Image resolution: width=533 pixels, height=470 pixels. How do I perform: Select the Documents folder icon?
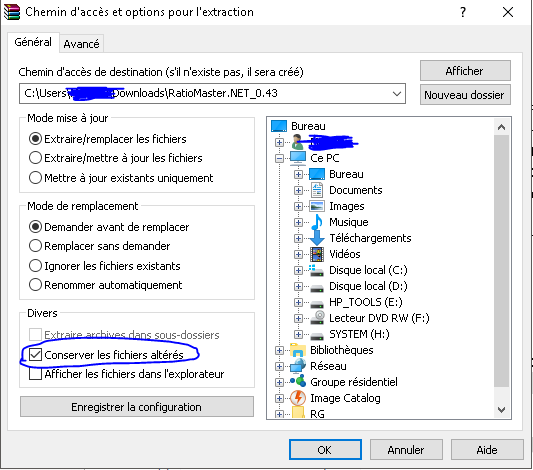317,190
